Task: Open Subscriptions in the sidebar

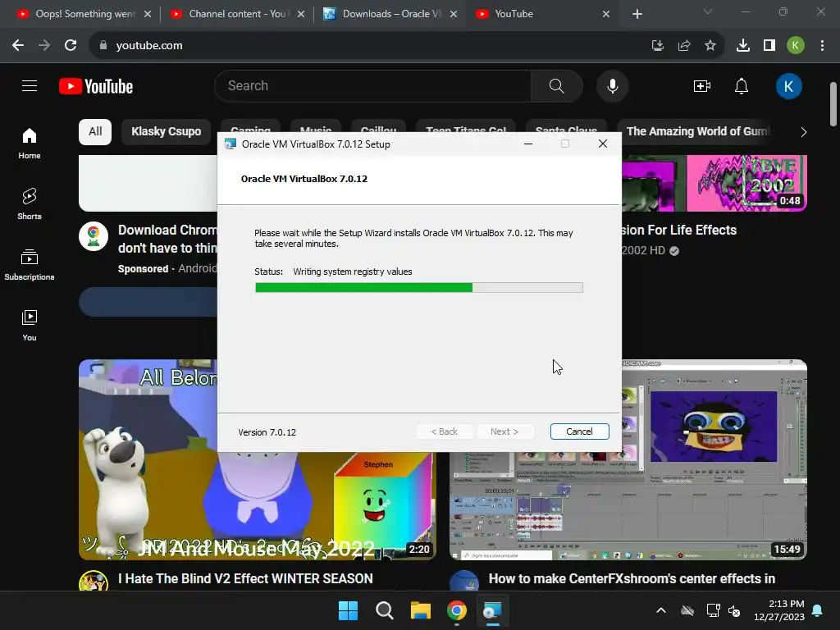Action: click(30, 265)
